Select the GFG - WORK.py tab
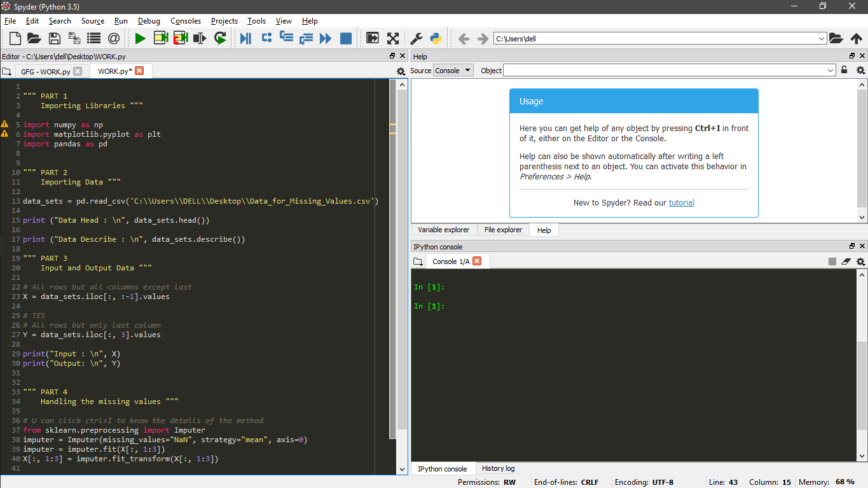Image resolution: width=868 pixels, height=488 pixels. click(x=46, y=71)
